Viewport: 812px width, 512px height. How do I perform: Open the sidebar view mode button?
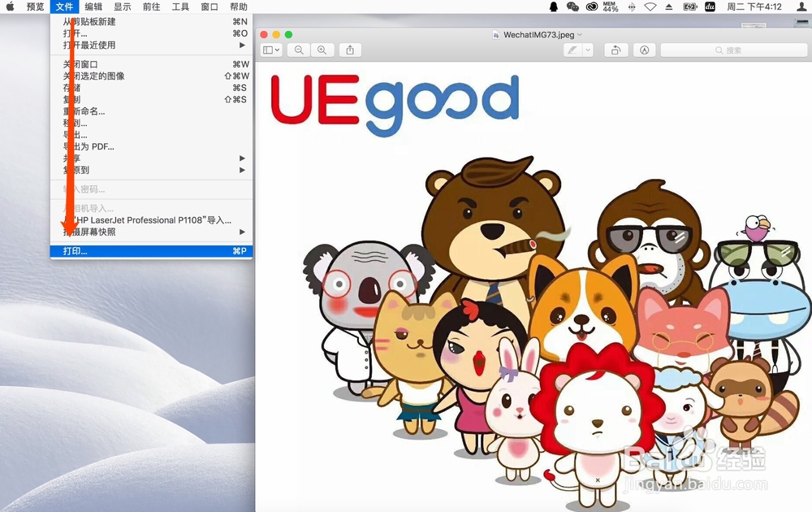[271, 50]
